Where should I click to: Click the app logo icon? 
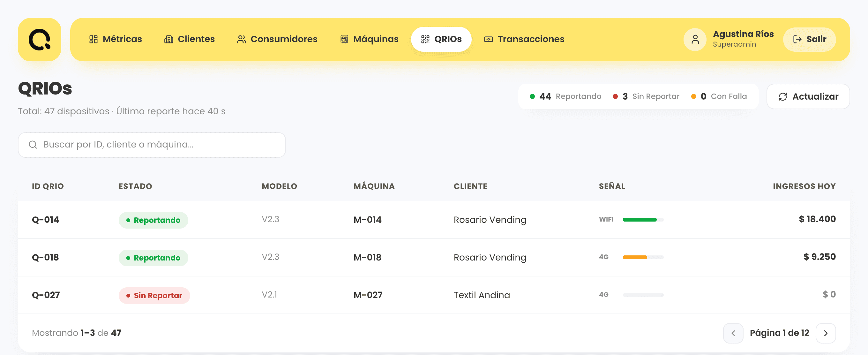coord(40,40)
